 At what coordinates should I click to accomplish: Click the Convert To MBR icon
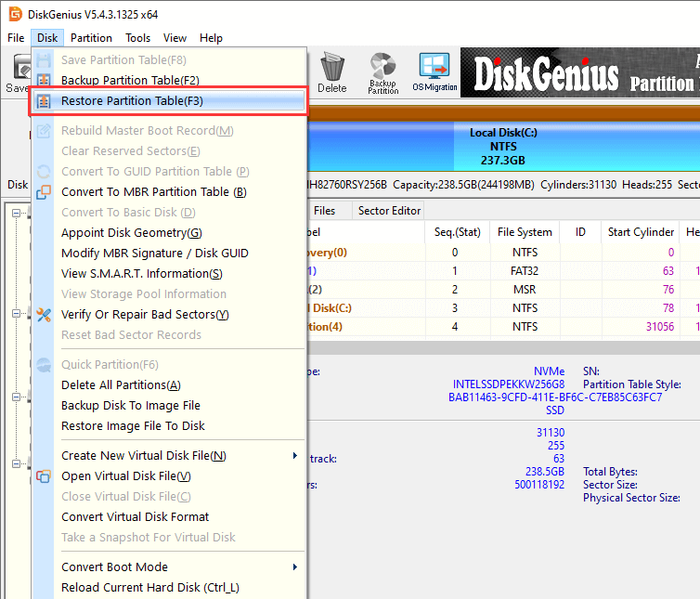pos(44,192)
